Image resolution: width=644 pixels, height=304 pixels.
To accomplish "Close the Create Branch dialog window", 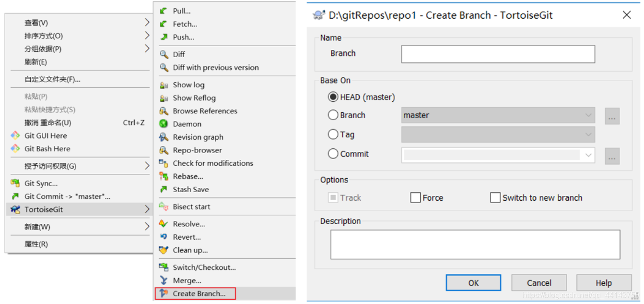I will [x=626, y=15].
